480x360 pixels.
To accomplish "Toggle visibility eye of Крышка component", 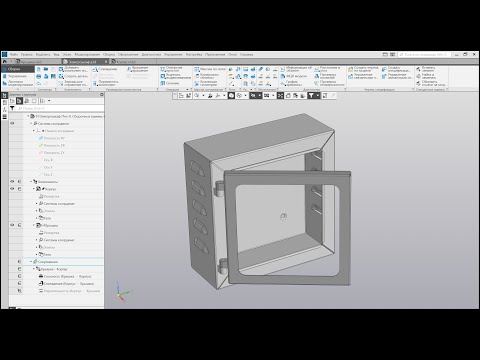I will click(12, 225).
